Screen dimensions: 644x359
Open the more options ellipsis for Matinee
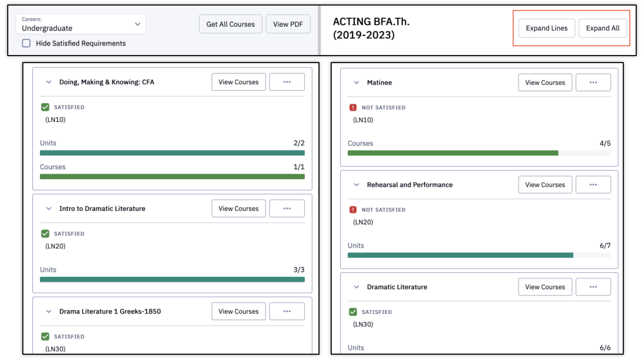tap(593, 83)
